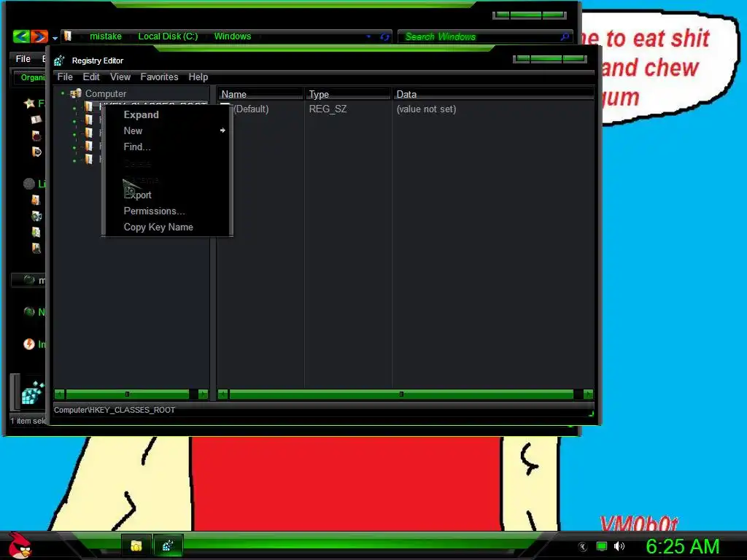Expand the HKEY_CLASSES_ROOT node toggle
Image resolution: width=747 pixels, height=560 pixels.
[74, 109]
